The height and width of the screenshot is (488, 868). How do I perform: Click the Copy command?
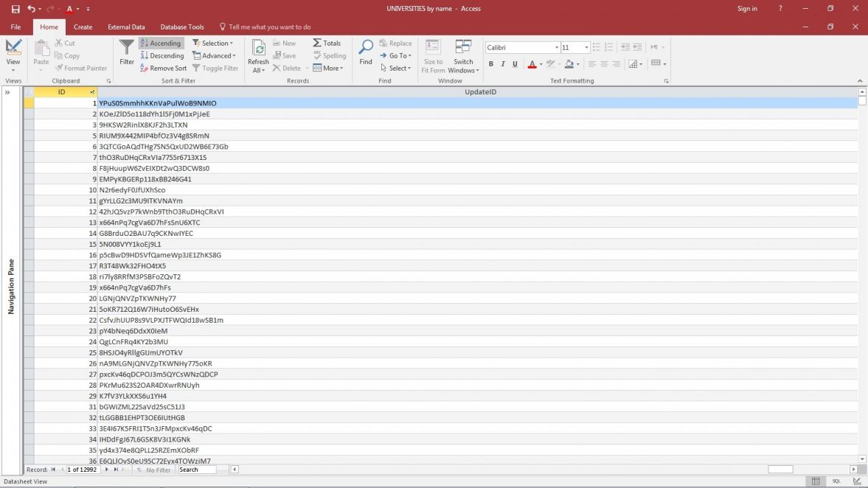(x=67, y=56)
